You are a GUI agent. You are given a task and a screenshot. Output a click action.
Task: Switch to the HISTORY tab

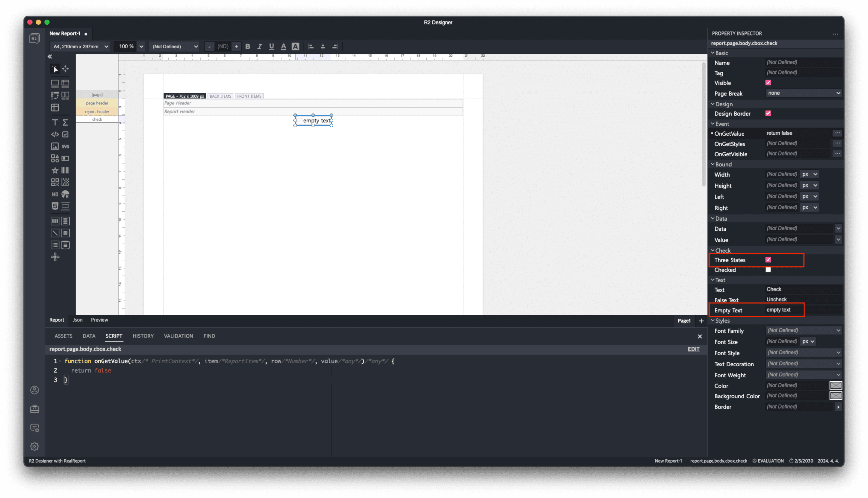[143, 336]
